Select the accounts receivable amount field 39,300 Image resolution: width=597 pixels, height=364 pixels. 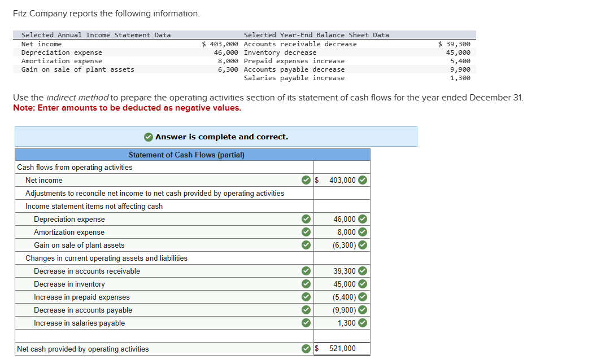pos(342,271)
